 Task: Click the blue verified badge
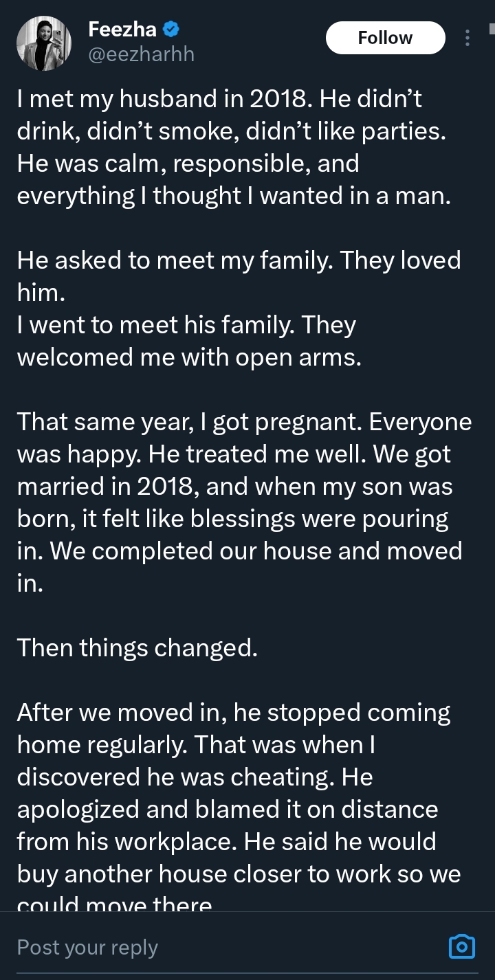click(172, 30)
